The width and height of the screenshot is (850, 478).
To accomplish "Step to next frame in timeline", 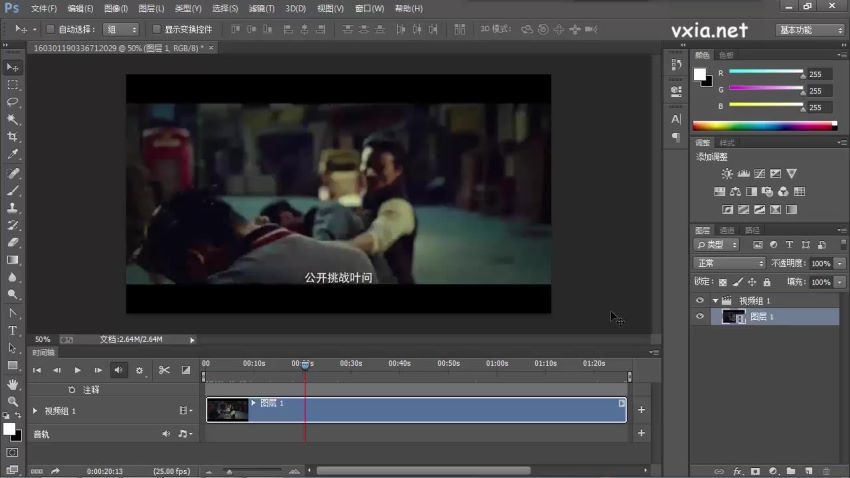I will (98, 370).
